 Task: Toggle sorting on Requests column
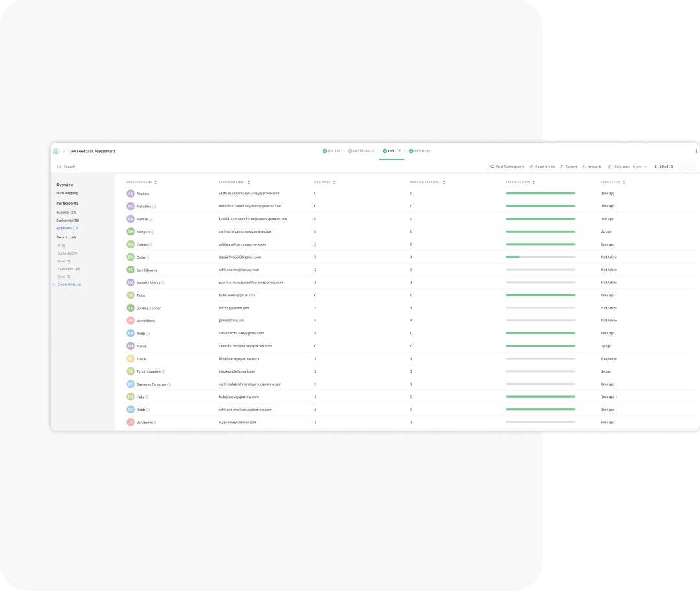pyautogui.click(x=334, y=182)
